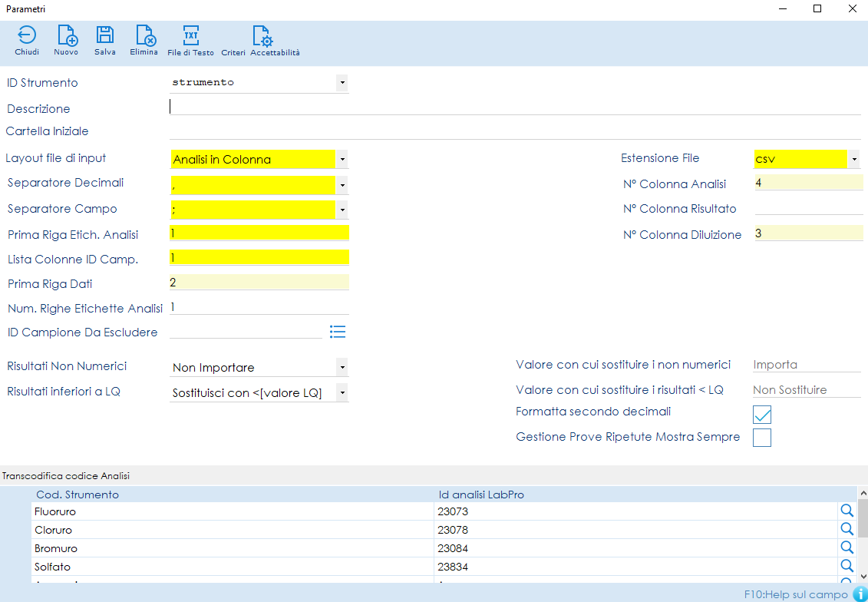Expand the Estensione File dropdown

[x=853, y=160]
